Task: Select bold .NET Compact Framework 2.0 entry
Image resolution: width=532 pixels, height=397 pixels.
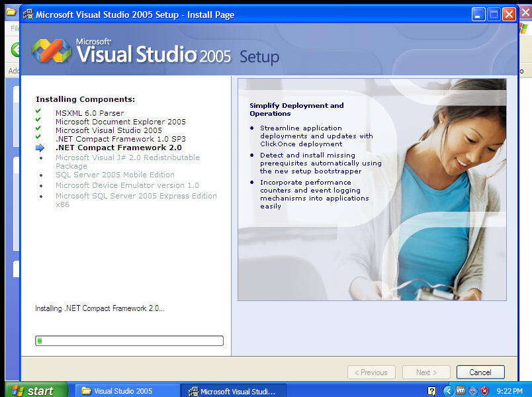Action: tap(118, 148)
